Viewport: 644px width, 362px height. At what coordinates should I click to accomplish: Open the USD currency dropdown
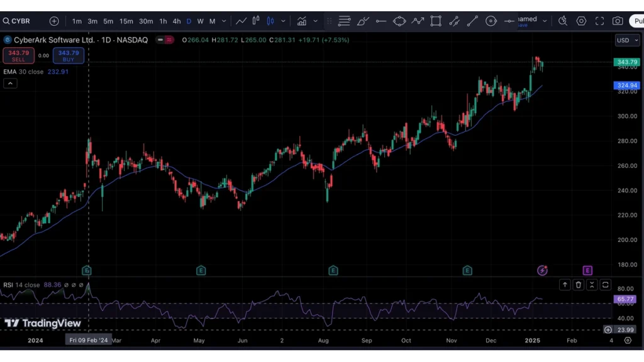pos(627,40)
